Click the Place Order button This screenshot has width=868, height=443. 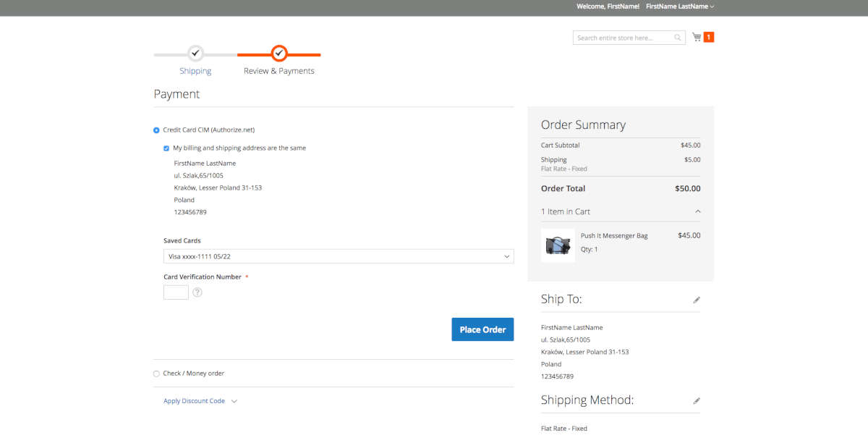point(482,329)
